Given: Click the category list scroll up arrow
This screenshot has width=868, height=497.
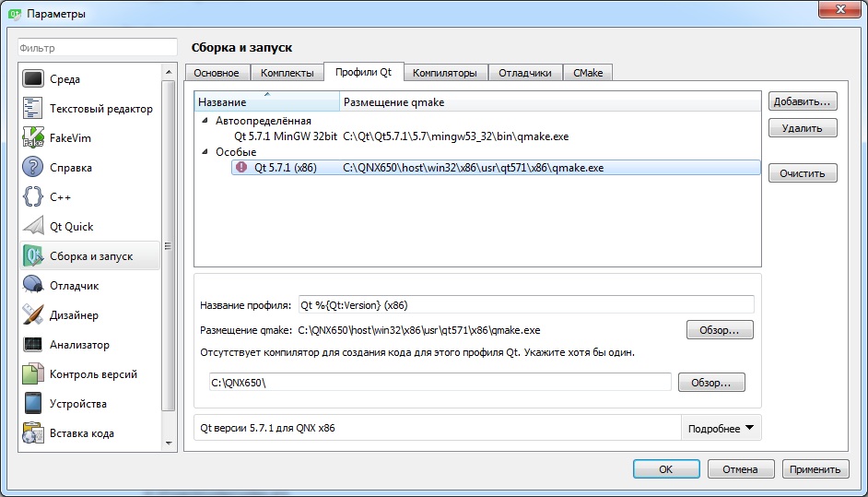Looking at the screenshot, I should (x=169, y=72).
